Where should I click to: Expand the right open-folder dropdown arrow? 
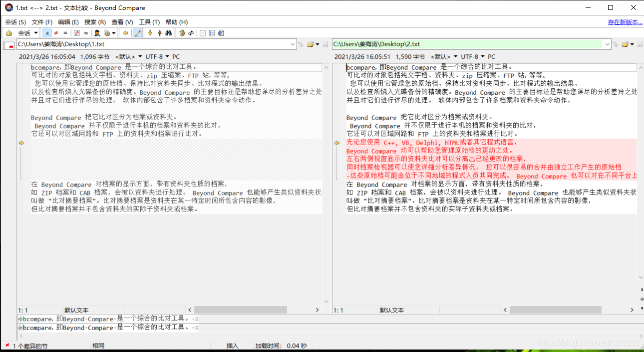coord(632,44)
